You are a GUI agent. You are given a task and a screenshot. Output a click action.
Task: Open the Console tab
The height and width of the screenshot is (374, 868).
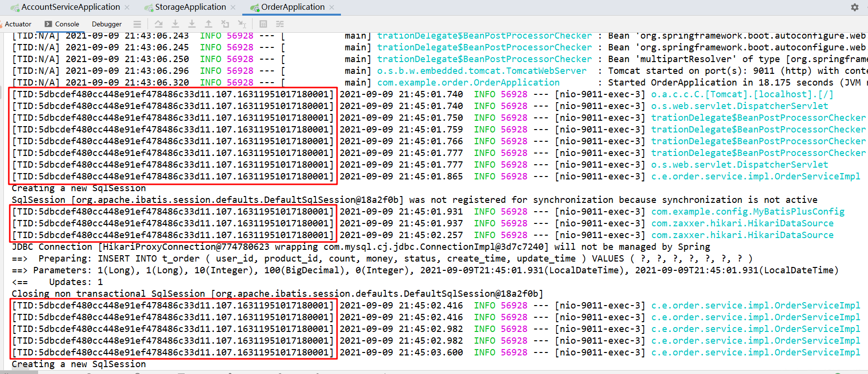[x=62, y=24]
